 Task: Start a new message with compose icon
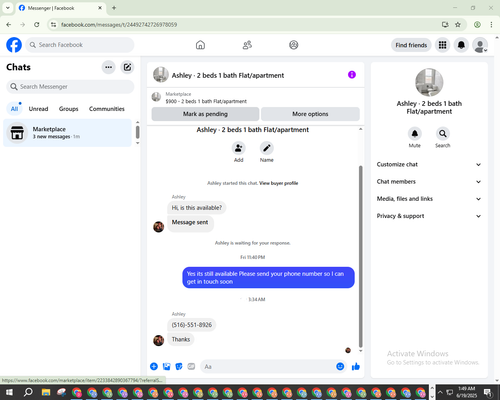(127, 67)
